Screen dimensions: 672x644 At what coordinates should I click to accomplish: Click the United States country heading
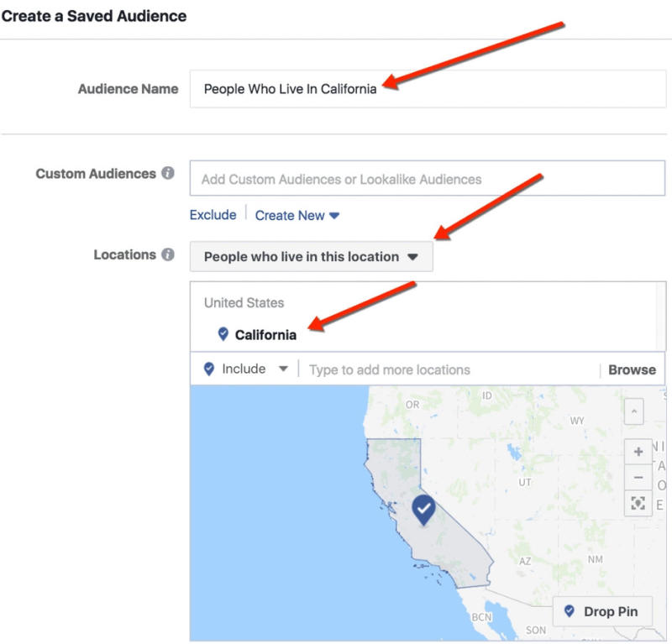(x=244, y=303)
